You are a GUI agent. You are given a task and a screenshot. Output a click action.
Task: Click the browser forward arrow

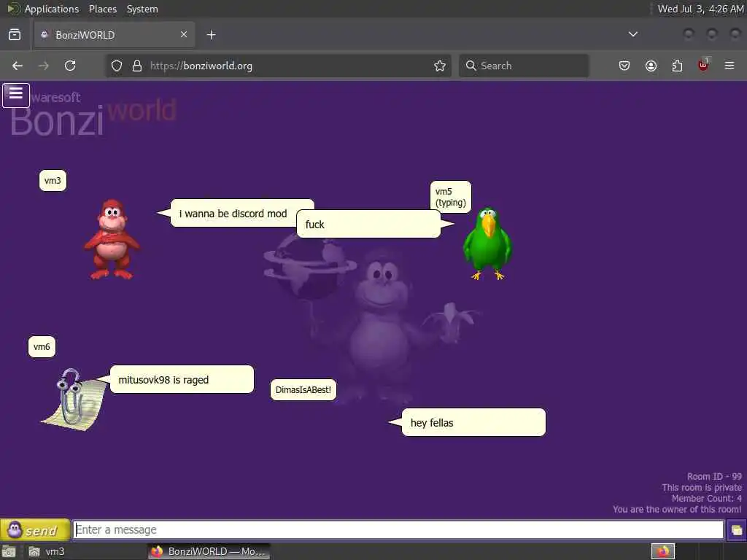click(44, 66)
